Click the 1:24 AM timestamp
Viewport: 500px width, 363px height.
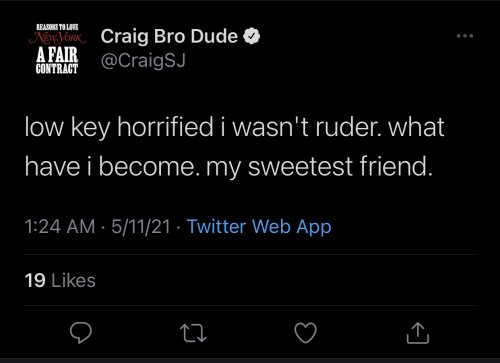click(60, 227)
